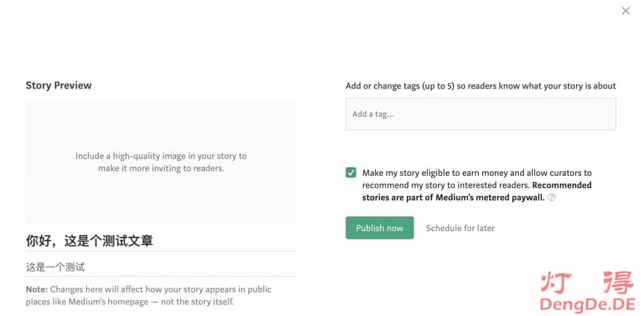Edit the preview title 你好，这是个测试文章
This screenshot has height=316, width=644.
point(89,241)
